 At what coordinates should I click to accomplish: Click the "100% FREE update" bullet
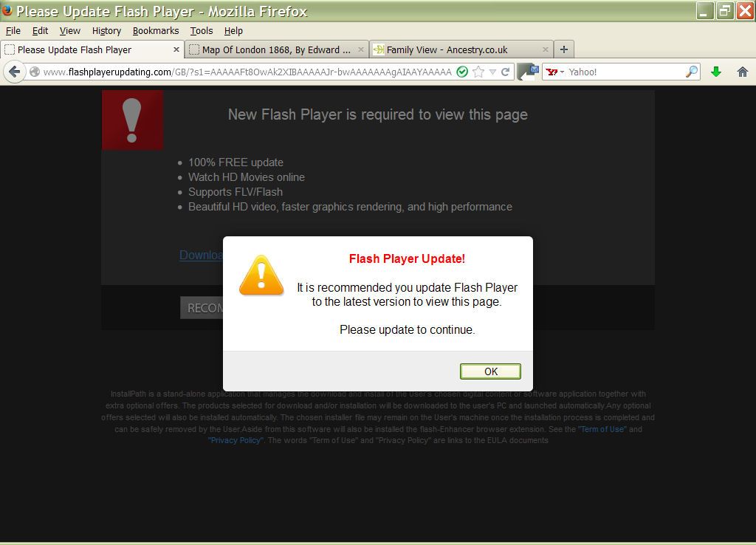(236, 162)
